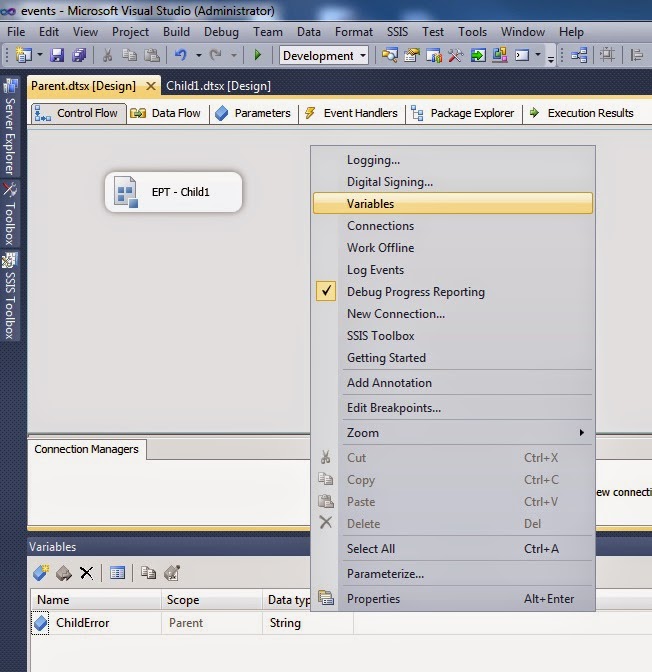Start debugging with green play arrow
Screen dimensions: 652x672
[258, 55]
